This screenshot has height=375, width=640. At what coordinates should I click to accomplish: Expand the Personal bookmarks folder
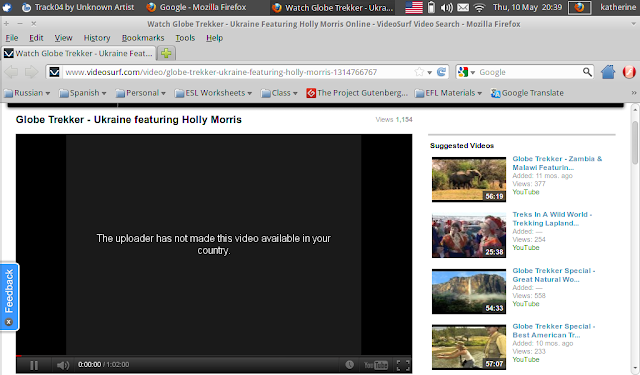click(140, 93)
